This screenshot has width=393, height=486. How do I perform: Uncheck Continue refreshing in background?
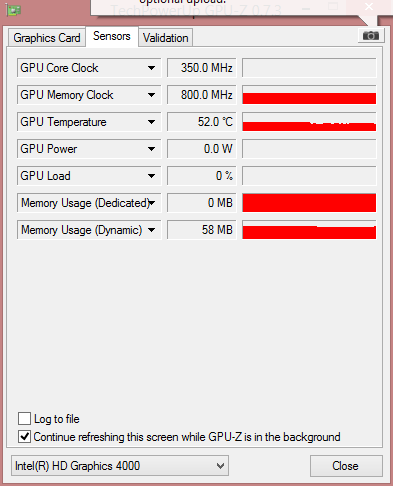point(24,437)
